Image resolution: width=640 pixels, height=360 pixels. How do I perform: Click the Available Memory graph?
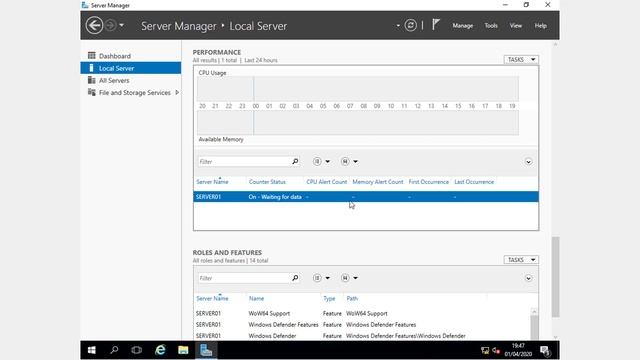point(358,123)
